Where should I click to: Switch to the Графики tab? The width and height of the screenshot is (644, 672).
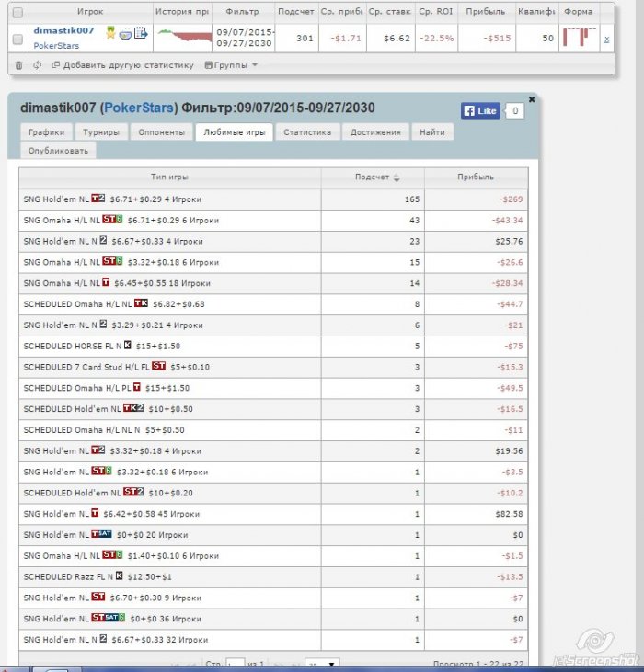[46, 132]
